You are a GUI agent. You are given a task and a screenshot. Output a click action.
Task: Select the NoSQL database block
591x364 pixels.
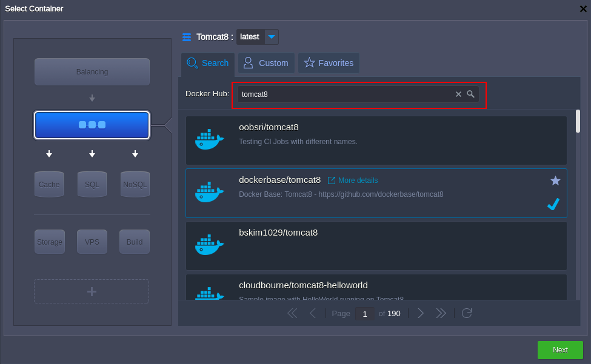point(135,184)
